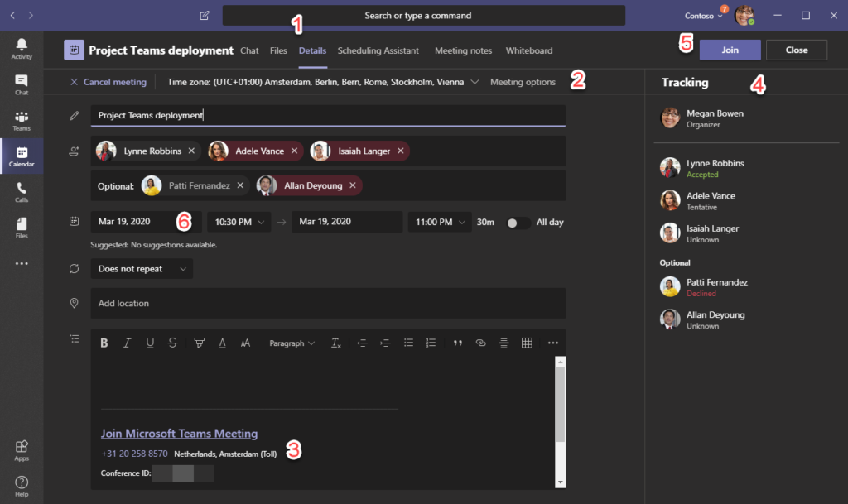The width and height of the screenshot is (848, 504).
Task: Open the Whiteboard tab
Action: (529, 50)
